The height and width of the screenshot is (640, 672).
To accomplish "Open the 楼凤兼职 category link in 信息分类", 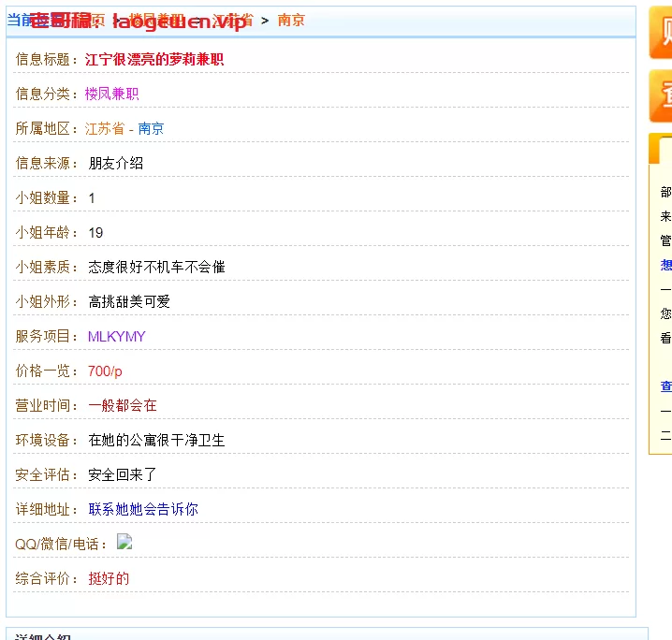I will 111,94.
